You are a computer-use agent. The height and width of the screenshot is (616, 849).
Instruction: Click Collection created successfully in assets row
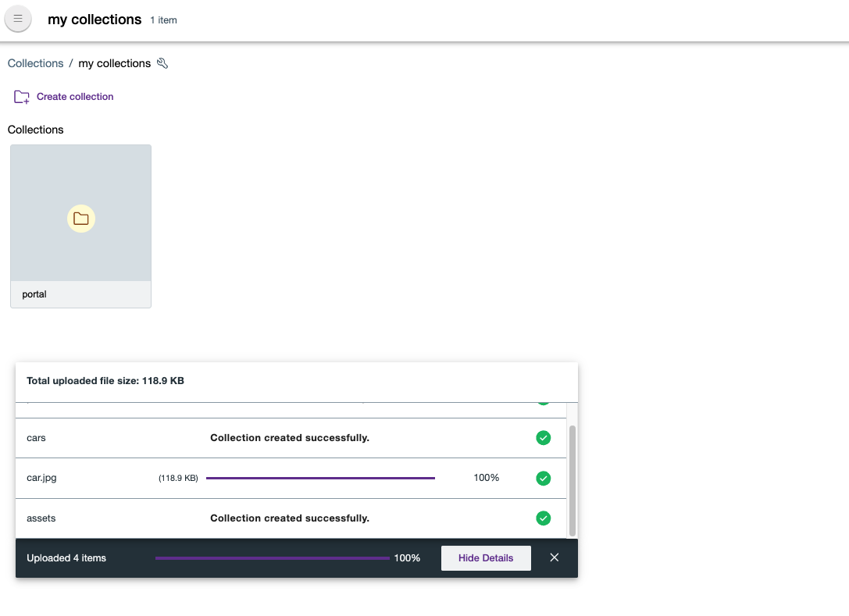point(290,518)
